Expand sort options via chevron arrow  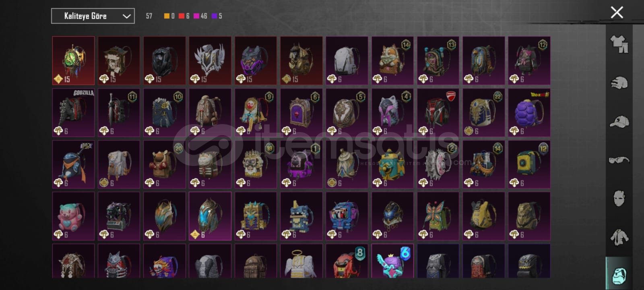coord(126,16)
